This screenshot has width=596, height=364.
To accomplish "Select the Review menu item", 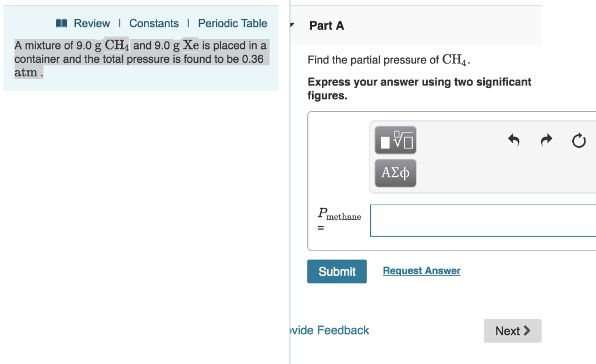I will [91, 23].
